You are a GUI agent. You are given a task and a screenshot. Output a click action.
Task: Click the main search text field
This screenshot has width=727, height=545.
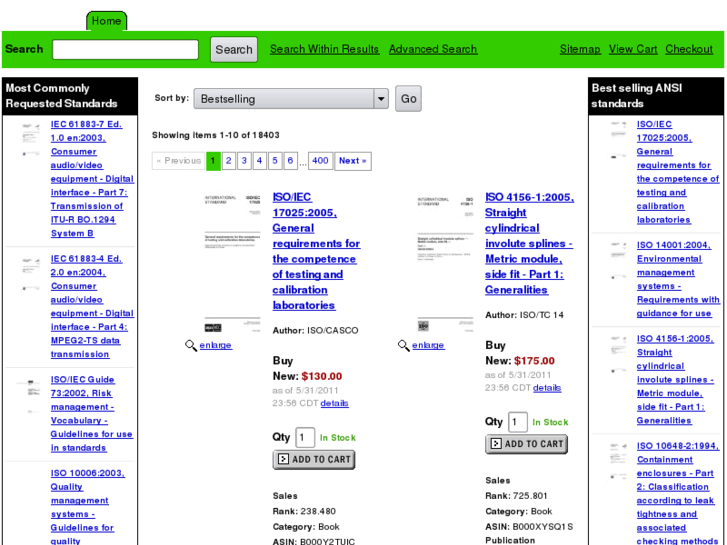coord(125,49)
